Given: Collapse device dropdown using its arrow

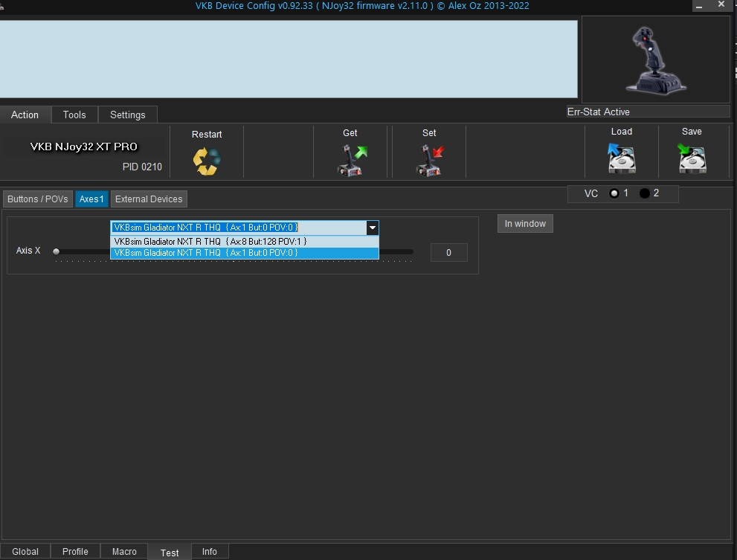Looking at the screenshot, I should tap(372, 228).
